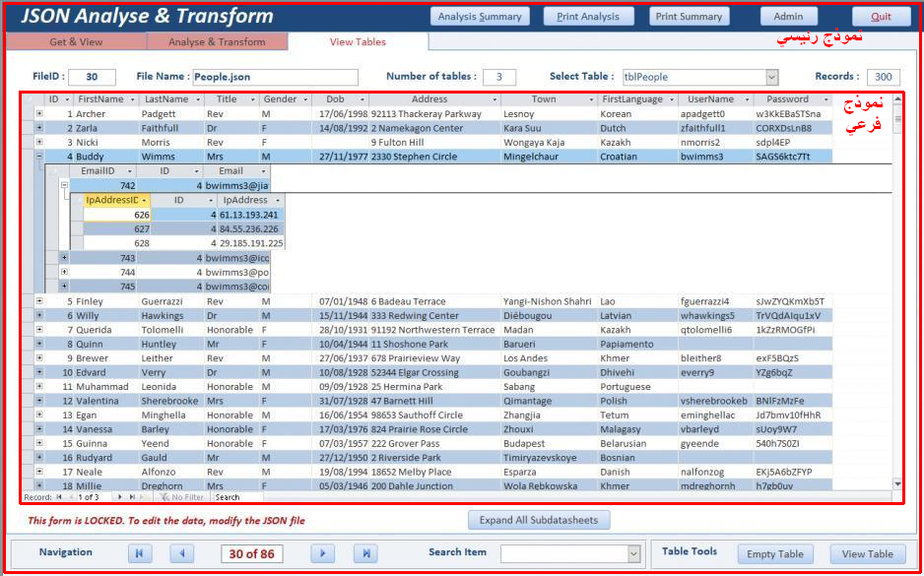Open Admin button
The image size is (924, 576).
coord(788,17)
